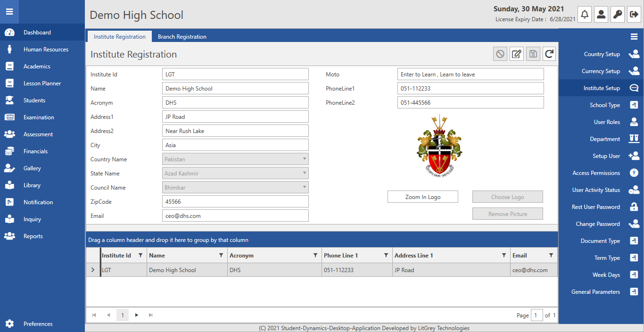Expand the LGT row in the grid
The image size is (644, 332).
[92, 270]
